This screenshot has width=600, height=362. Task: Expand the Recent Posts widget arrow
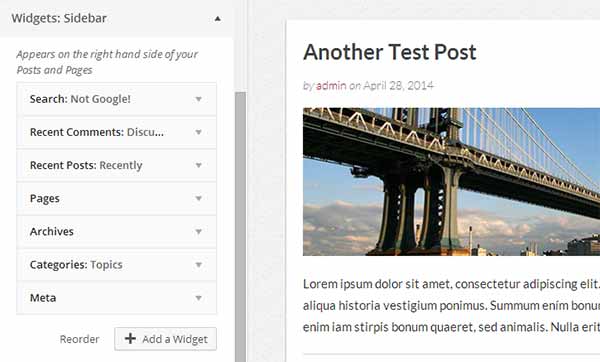point(199,165)
